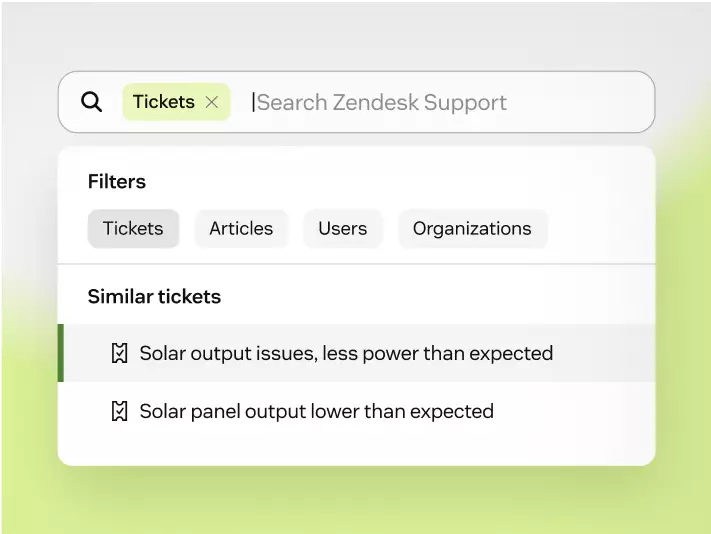Screen dimensions: 711x534
Task: Enable the Articles filter
Action: (241, 228)
